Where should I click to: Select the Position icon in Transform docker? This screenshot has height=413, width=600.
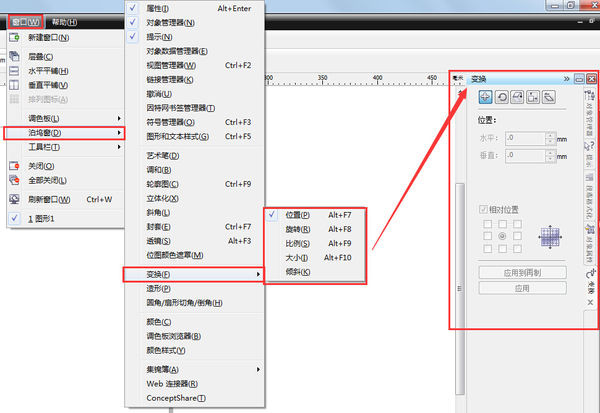click(485, 97)
